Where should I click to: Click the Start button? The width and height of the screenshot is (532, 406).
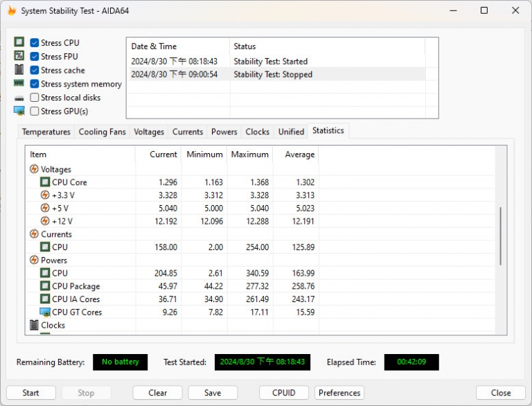click(x=31, y=393)
